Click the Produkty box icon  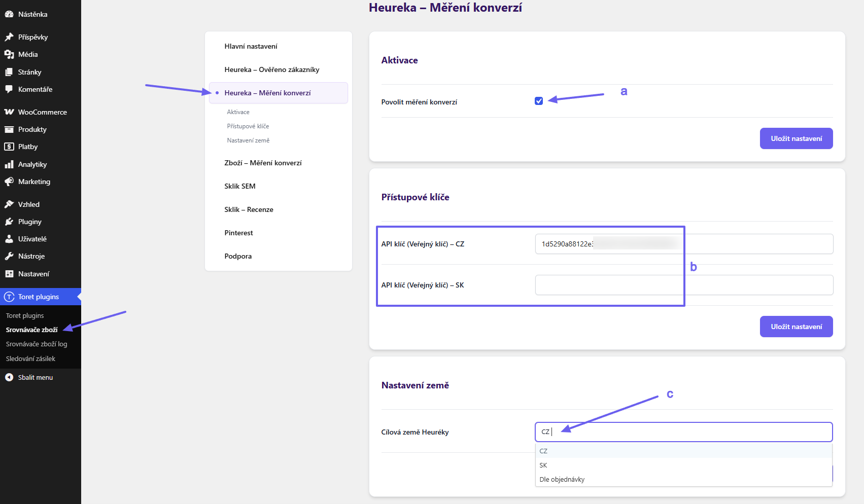9,129
